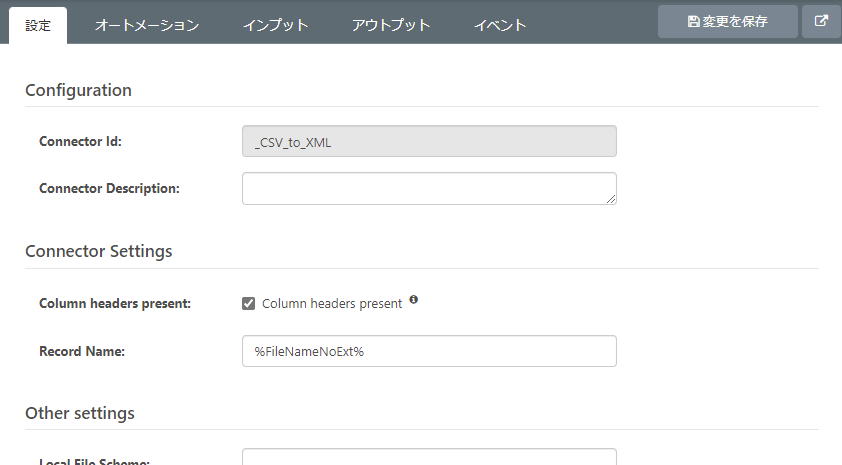
Task: Click the bold Record Name label
Action: tap(82, 351)
